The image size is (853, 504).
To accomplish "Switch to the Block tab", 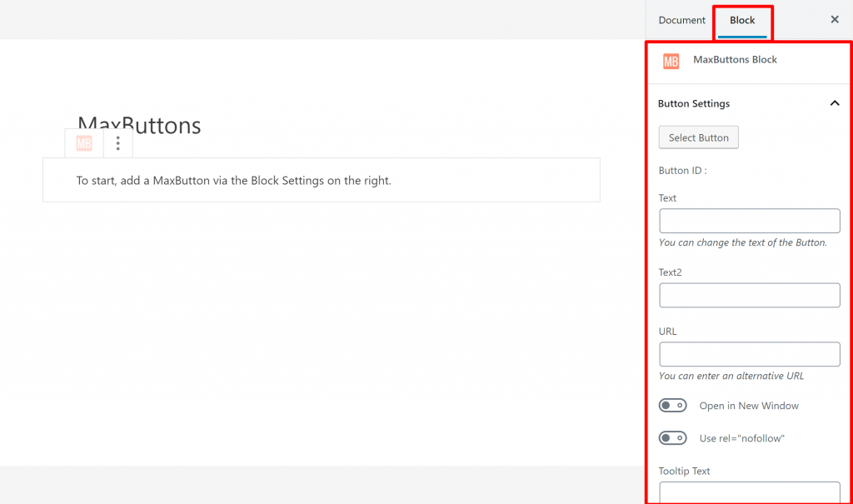I will [x=742, y=20].
